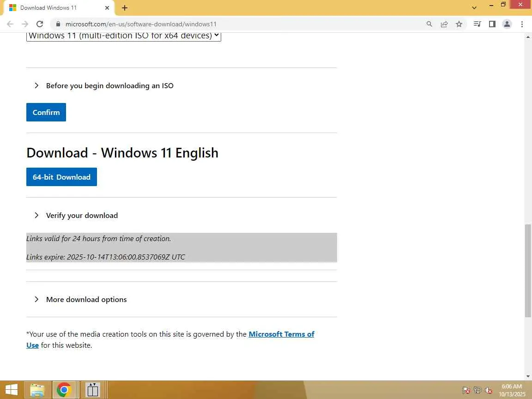Click the network tray icon
532x399 pixels.
478,391
